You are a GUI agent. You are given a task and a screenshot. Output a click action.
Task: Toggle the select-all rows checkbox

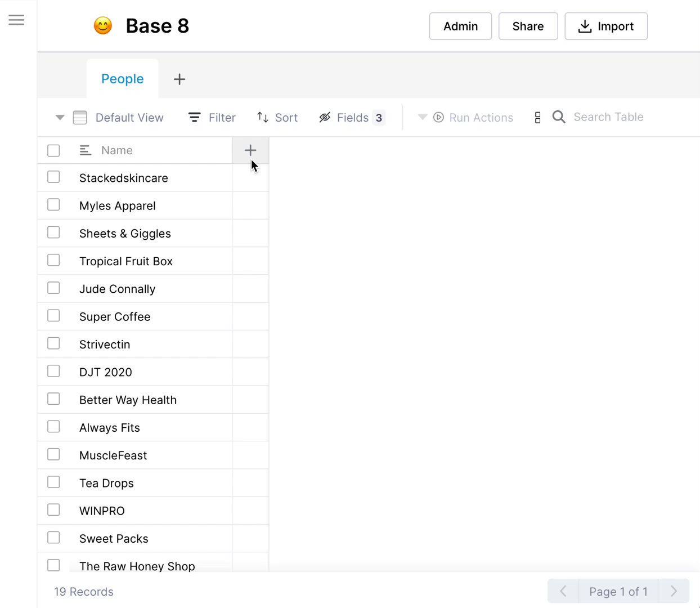tap(53, 150)
